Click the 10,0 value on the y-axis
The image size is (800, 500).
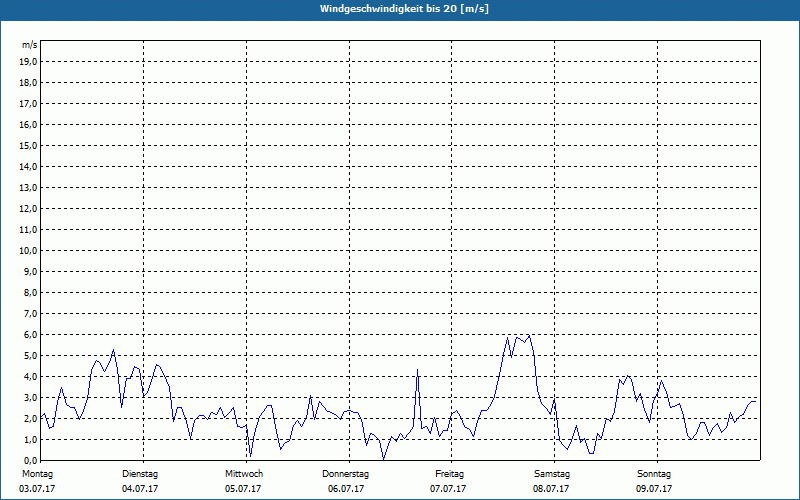29,250
